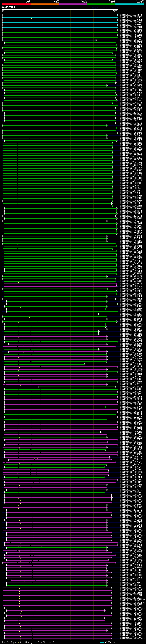The width and height of the screenshot is (146, 644).
Task: Select the UniRef100_B3HM87 label
Action: [131, 198]
